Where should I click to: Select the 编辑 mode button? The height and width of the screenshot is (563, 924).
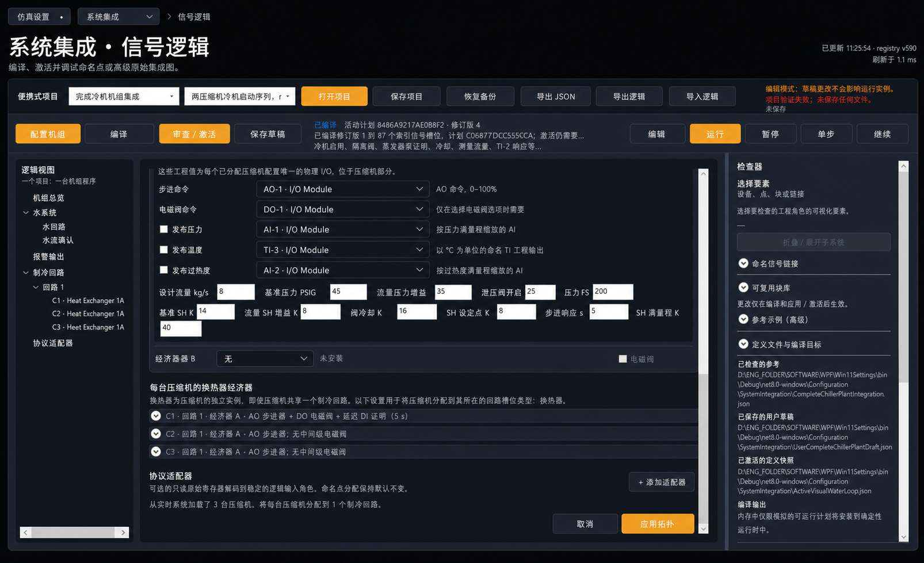(657, 134)
